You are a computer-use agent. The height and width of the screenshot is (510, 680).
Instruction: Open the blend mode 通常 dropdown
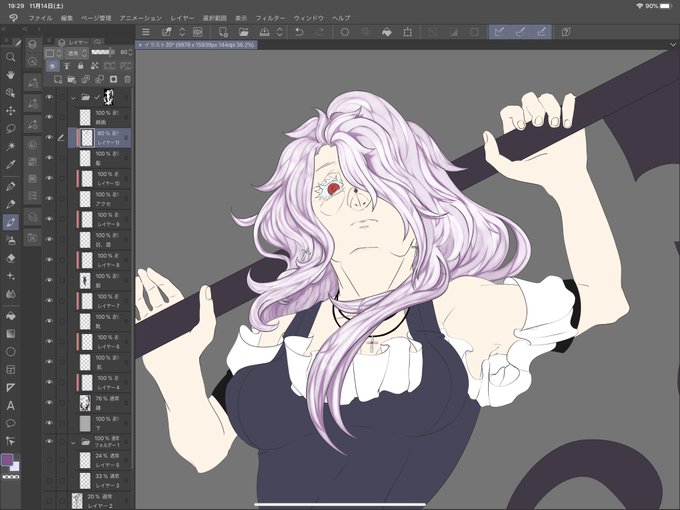click(x=76, y=53)
